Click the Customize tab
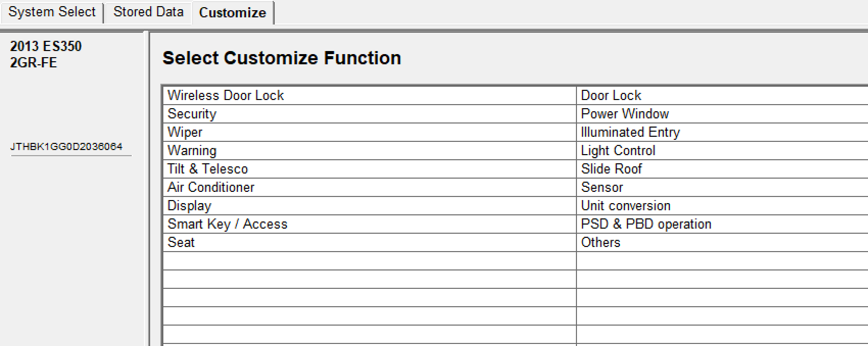Screen dimensions: 868x346 pyautogui.click(x=232, y=13)
